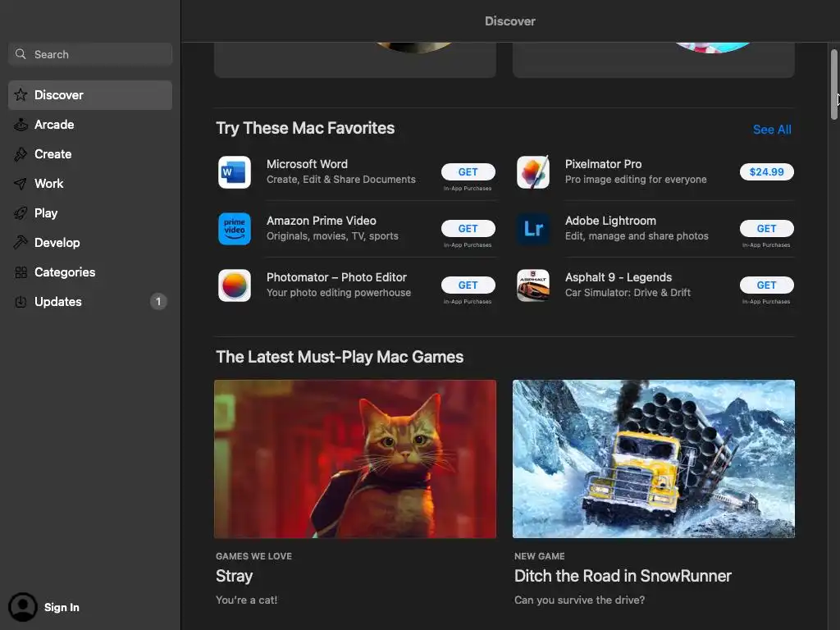This screenshot has height=630, width=840.
Task: Click the Play rocket icon
Action: click(21, 213)
